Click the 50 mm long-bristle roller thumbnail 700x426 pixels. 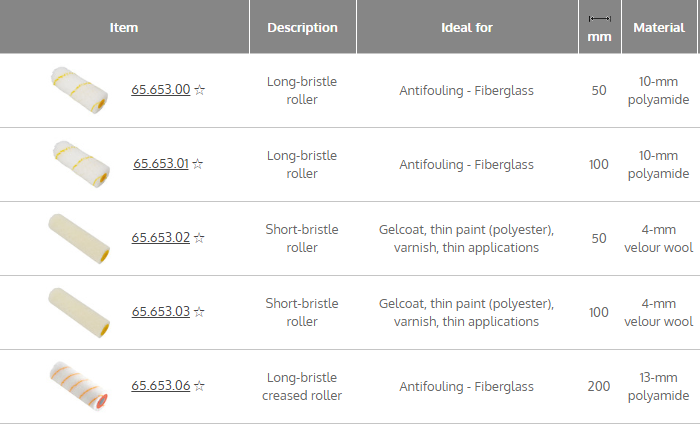[79, 90]
